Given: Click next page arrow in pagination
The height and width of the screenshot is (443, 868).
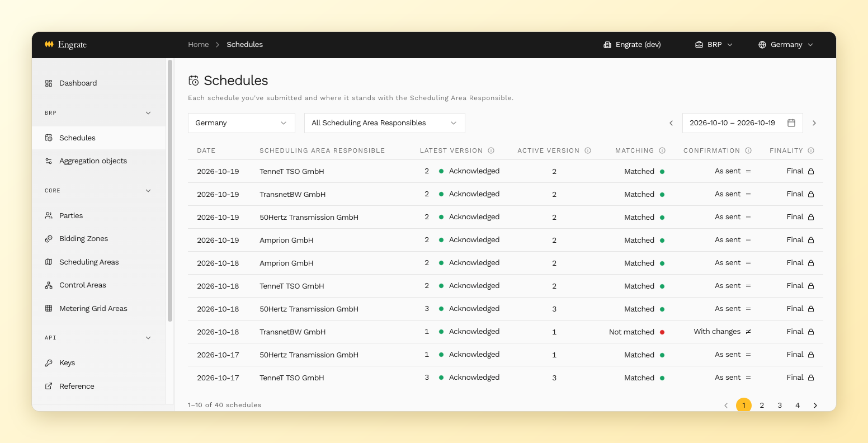Looking at the screenshot, I should [x=815, y=406].
